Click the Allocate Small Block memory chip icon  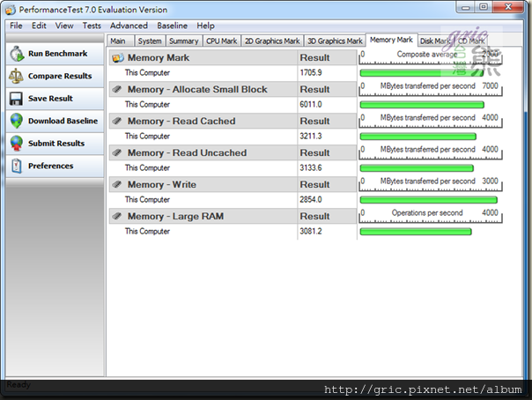pos(117,89)
